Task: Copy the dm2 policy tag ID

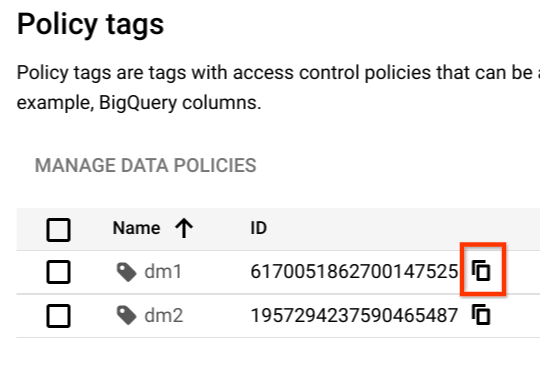Action: tap(481, 315)
